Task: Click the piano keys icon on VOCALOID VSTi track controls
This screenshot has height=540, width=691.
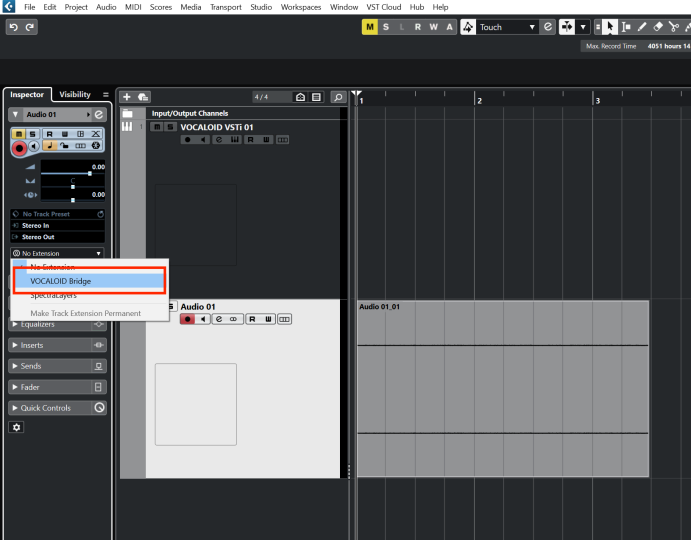Action: tap(234, 140)
